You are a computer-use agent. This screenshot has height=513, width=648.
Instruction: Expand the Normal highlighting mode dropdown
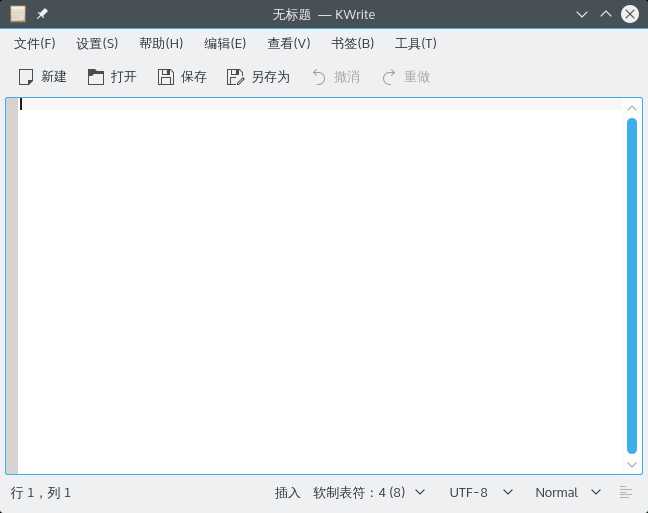pos(568,493)
